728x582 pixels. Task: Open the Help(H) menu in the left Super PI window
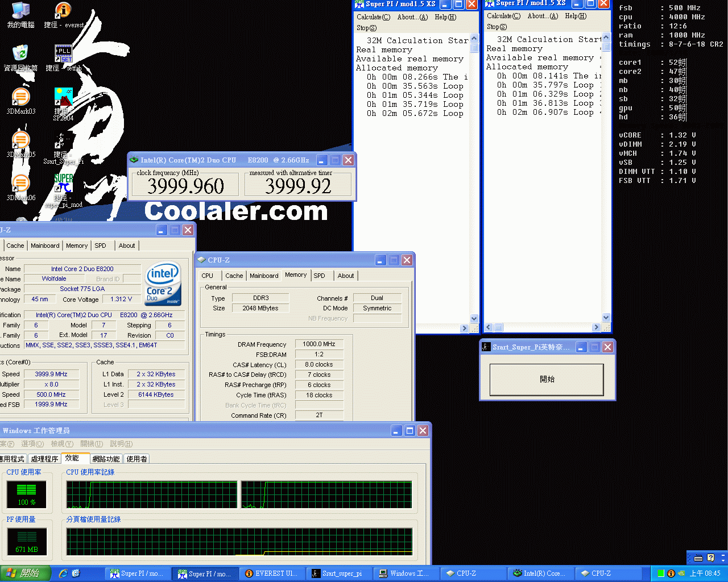(445, 17)
